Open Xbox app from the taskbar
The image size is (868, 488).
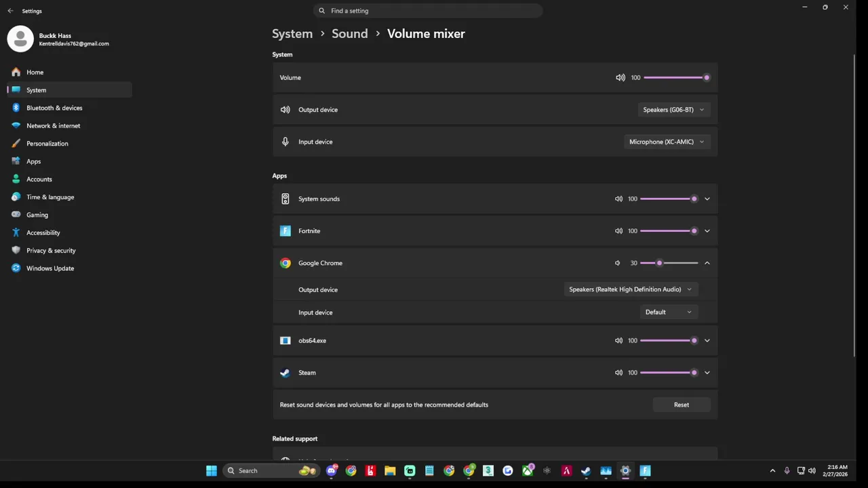528,470
